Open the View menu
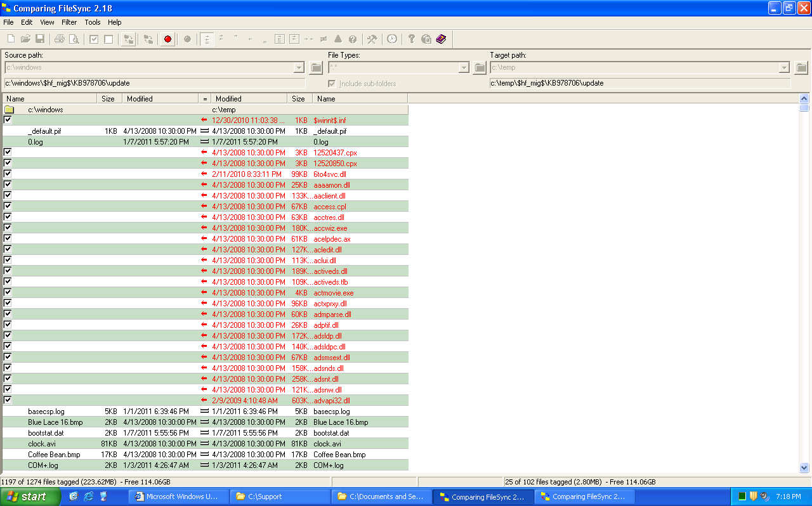The image size is (812, 506). click(47, 22)
